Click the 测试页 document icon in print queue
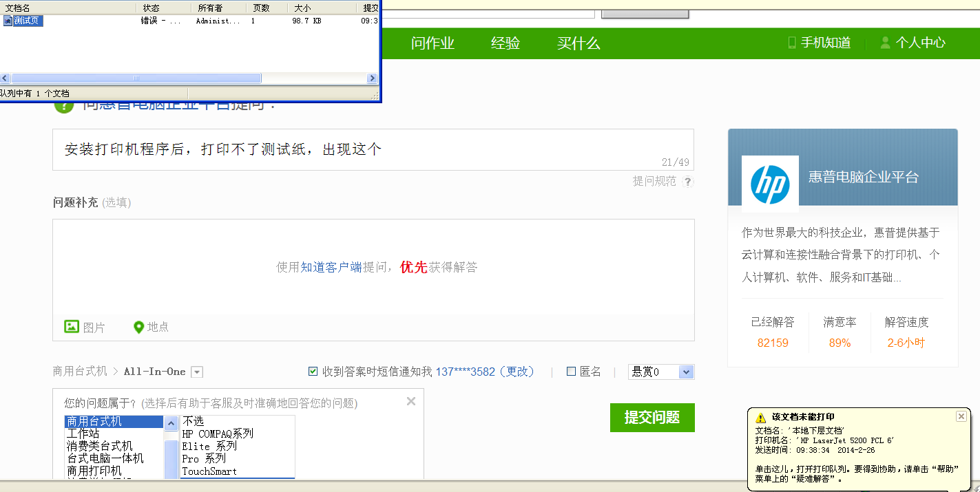 (8, 21)
